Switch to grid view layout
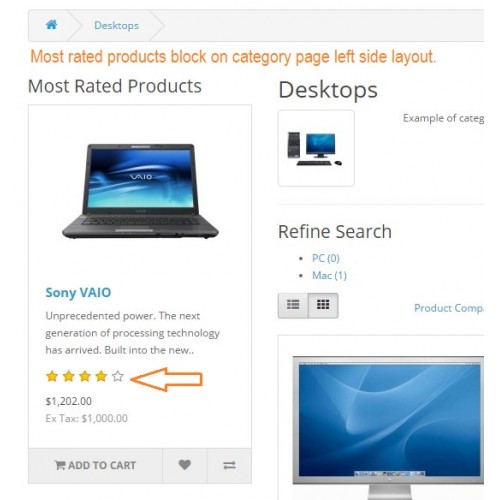Screen dimensions: 500x500 (x=323, y=305)
